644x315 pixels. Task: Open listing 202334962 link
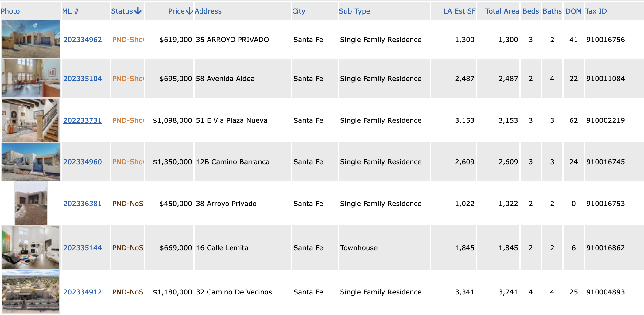point(82,40)
